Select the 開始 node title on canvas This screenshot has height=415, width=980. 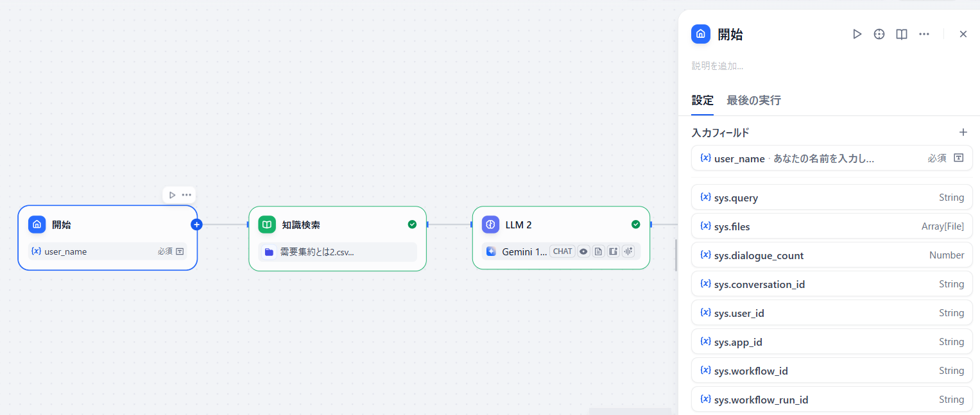pos(62,224)
